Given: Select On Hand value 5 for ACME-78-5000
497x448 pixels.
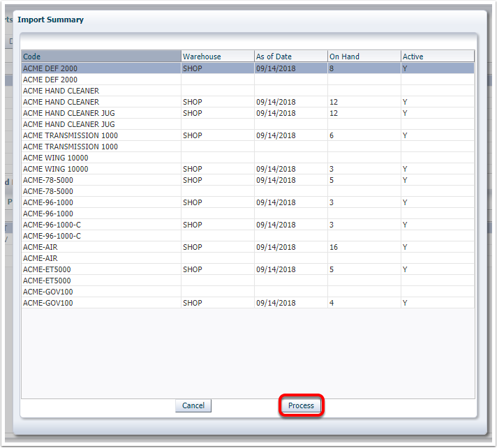Looking at the screenshot, I should [x=364, y=180].
